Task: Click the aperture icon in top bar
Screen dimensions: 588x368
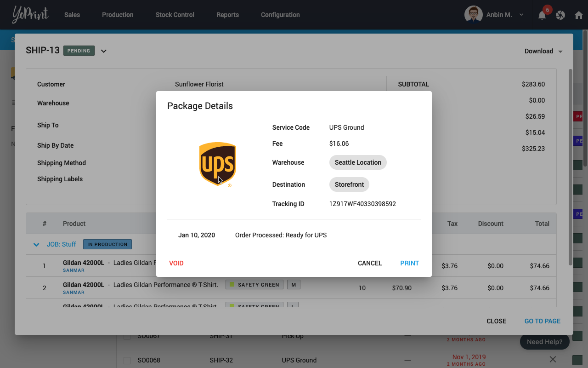Action: pyautogui.click(x=560, y=15)
